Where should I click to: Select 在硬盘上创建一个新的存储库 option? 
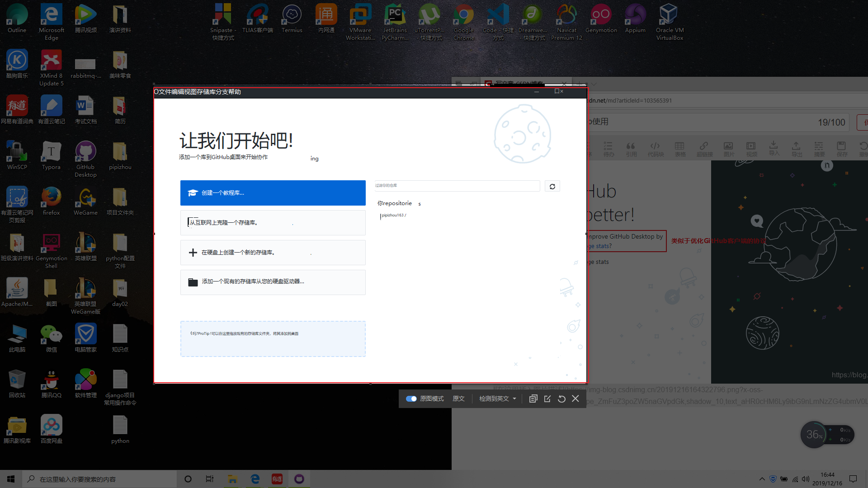coord(273,252)
